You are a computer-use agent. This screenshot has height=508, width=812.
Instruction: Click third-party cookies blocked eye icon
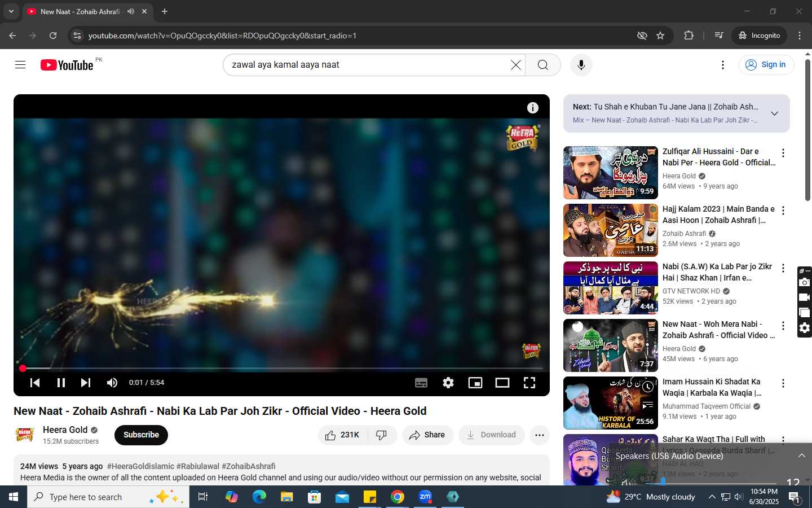642,36
